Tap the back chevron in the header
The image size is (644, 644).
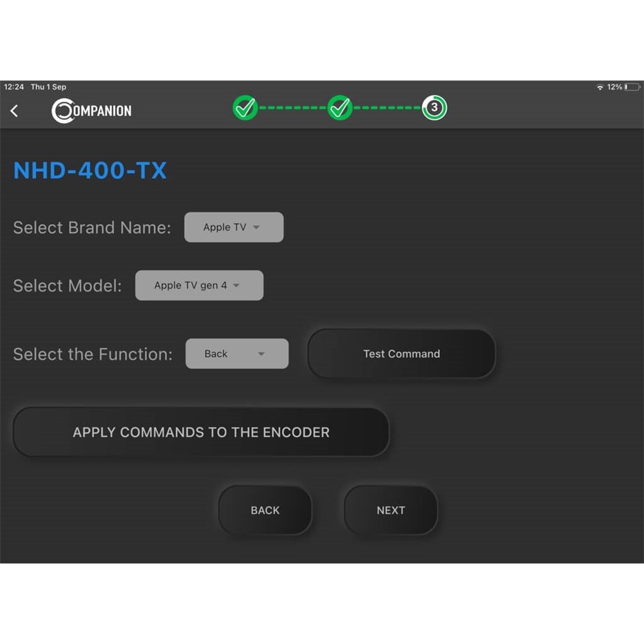pyautogui.click(x=14, y=111)
